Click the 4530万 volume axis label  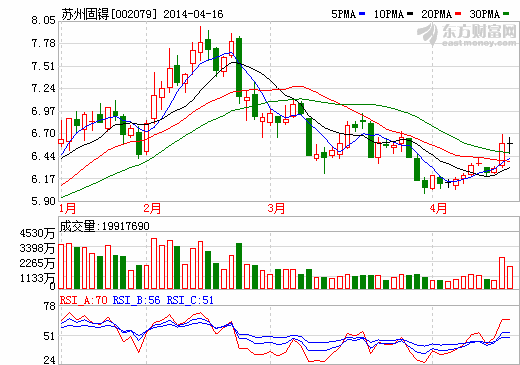[37, 233]
